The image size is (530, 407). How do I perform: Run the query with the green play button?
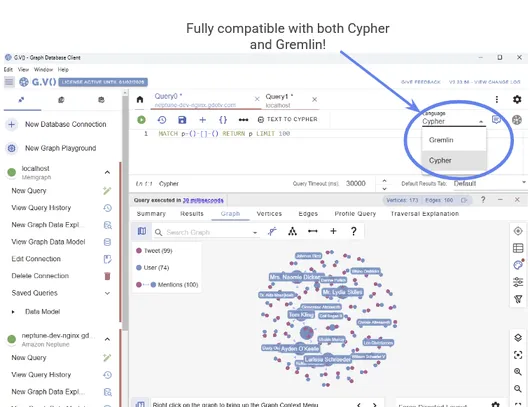point(141,120)
